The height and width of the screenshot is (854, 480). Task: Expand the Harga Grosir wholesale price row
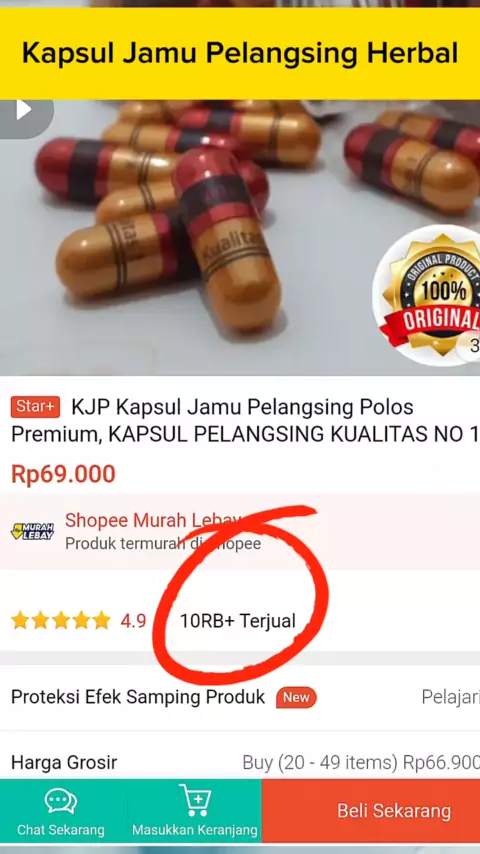240,762
